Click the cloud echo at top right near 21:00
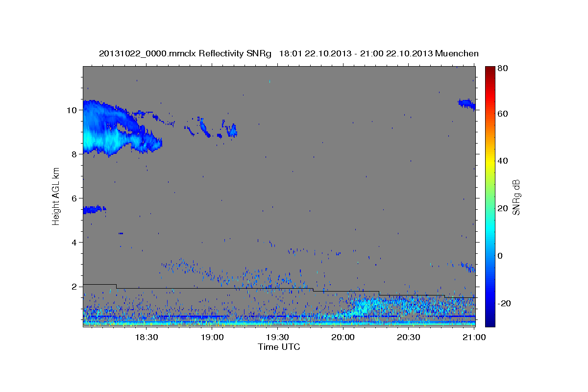The width and height of the screenshot is (588, 392). (466, 104)
